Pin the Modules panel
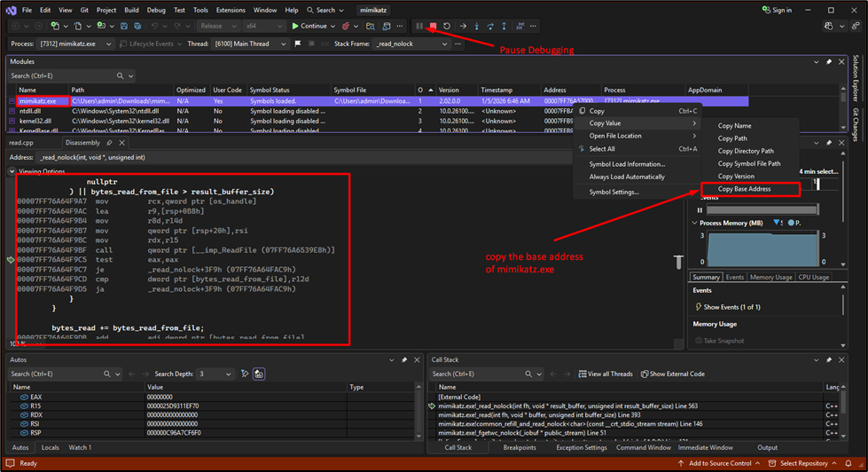This screenshot has height=472, width=868. click(x=829, y=61)
